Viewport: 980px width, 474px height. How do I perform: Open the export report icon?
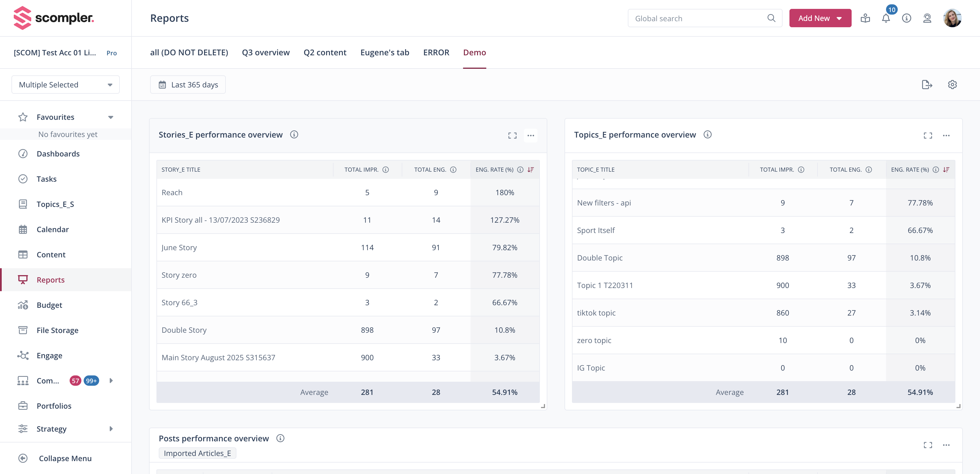point(927,85)
